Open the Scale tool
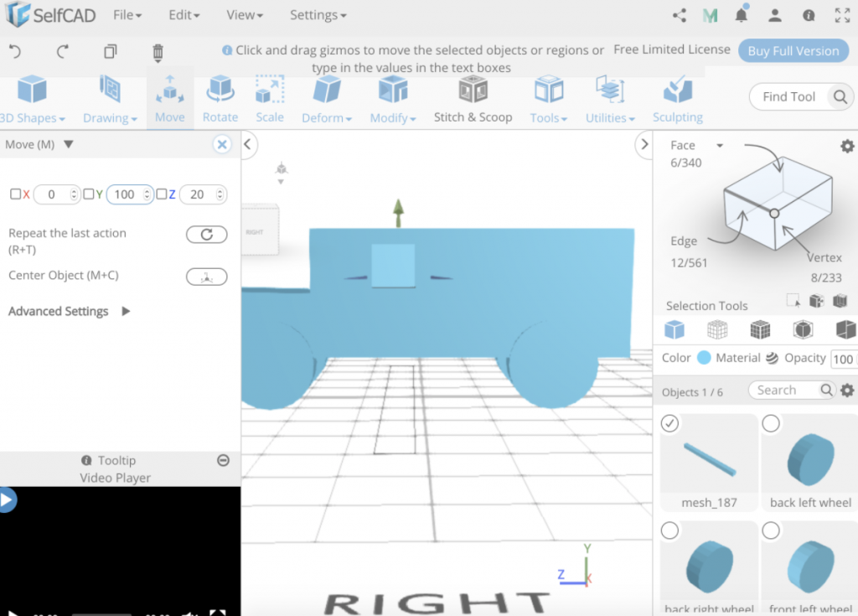This screenshot has width=858, height=616. click(270, 98)
